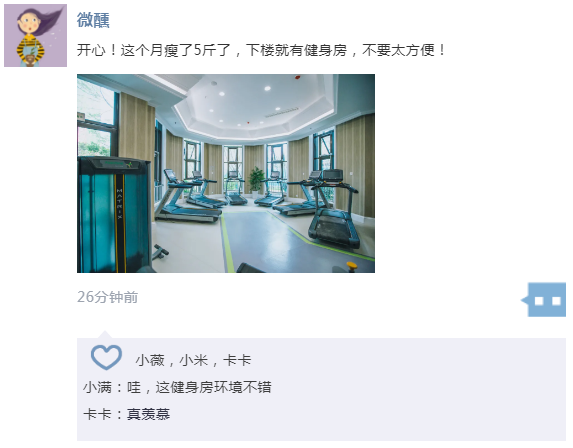Viewport: 573px width, 448px height.
Task: Reply to the 真羡慕 comment
Action: (148, 414)
